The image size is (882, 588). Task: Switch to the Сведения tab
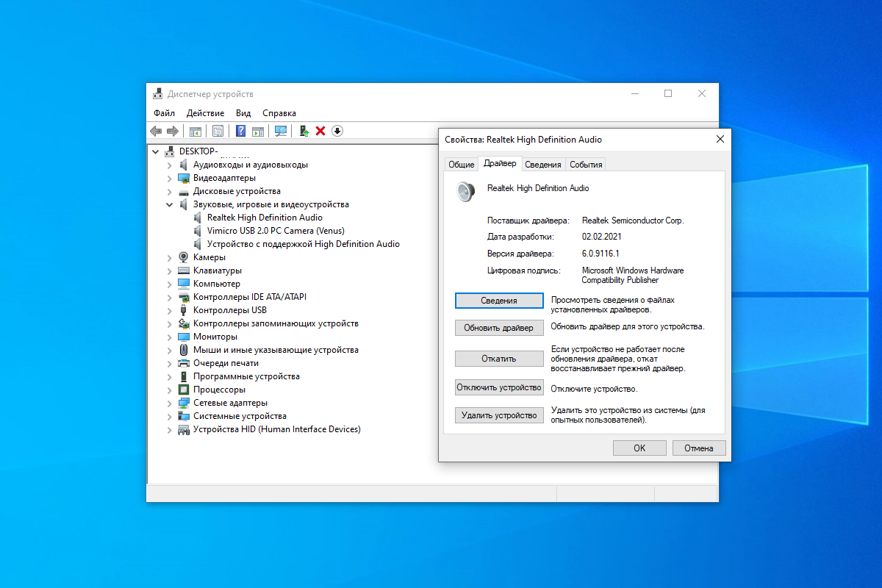(x=543, y=165)
